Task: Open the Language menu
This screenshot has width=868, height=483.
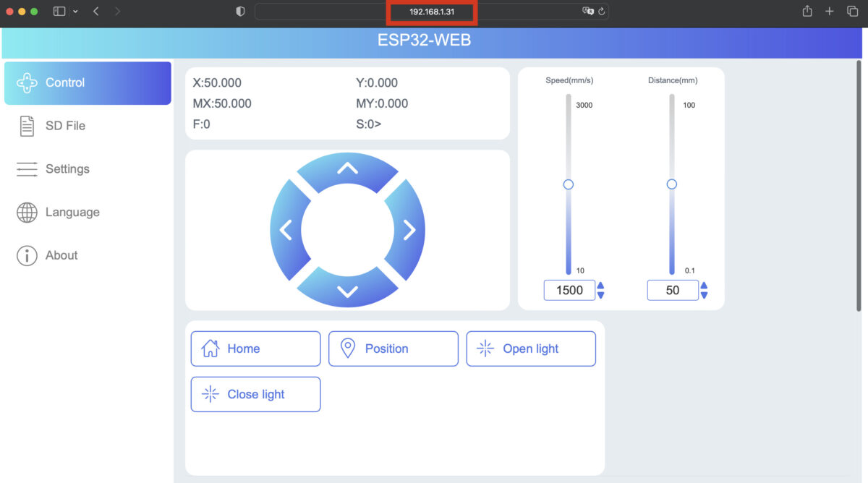Action: 72,213
